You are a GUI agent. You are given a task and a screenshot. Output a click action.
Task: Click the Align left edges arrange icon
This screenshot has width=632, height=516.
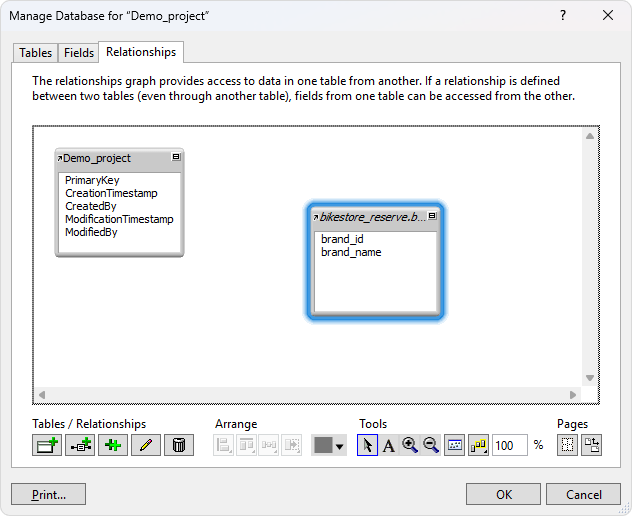click(223, 445)
